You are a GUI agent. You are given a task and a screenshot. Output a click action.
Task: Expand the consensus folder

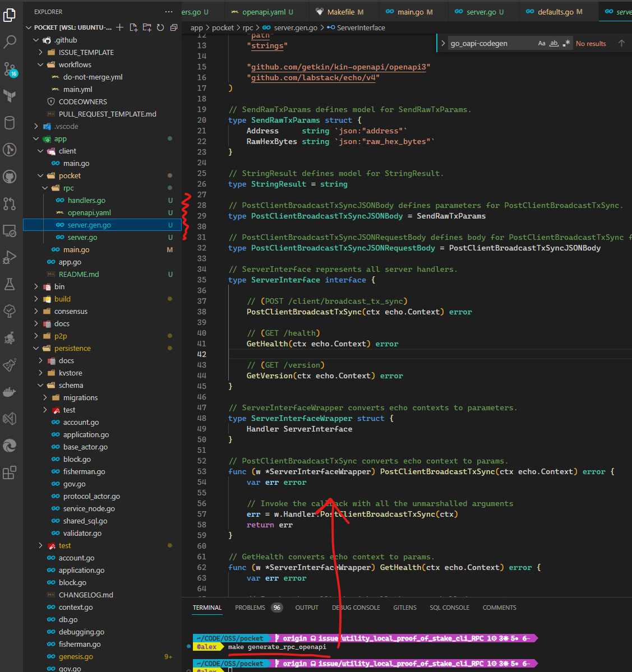click(36, 311)
